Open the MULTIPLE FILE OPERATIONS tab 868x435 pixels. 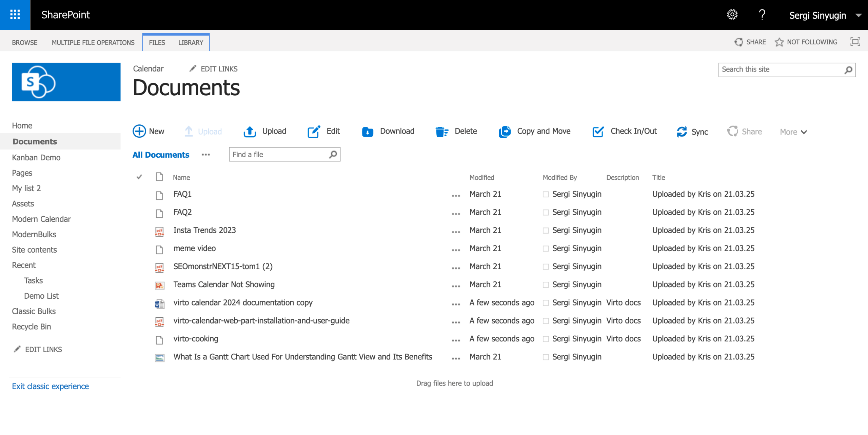click(93, 42)
